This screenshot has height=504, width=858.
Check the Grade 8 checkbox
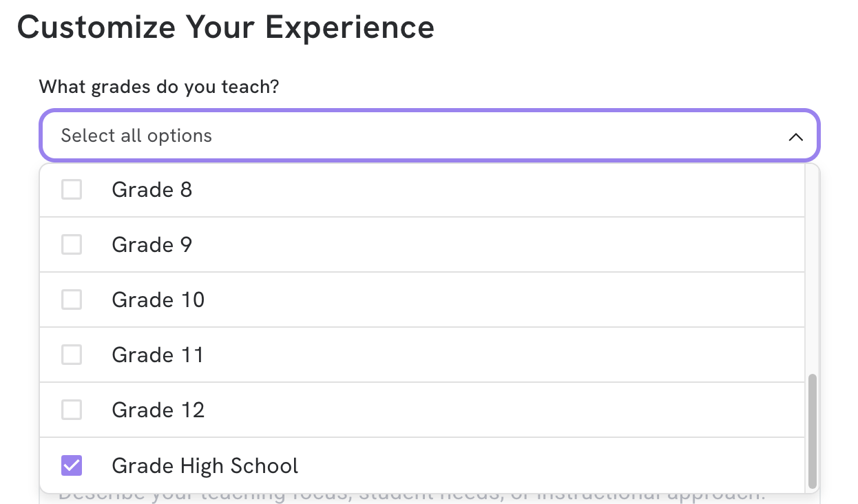click(72, 189)
